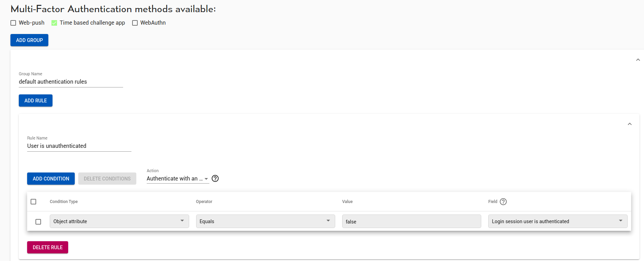Open the Action dropdown

(x=177, y=179)
